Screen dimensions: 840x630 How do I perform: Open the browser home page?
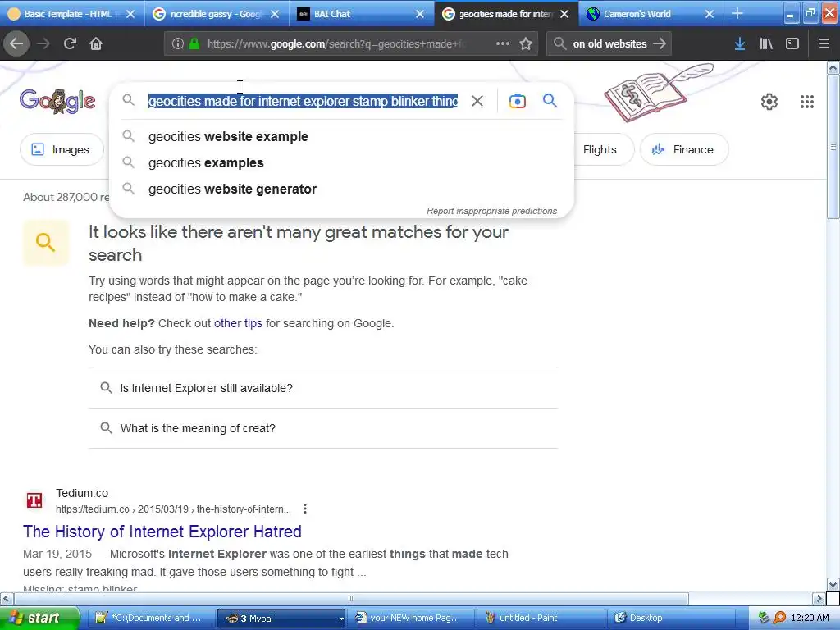point(96,43)
